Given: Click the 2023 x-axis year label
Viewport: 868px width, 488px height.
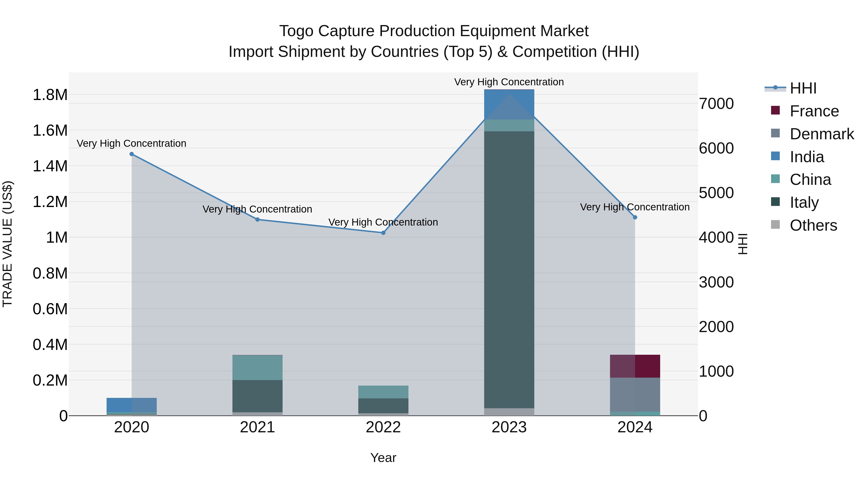Looking at the screenshot, I should click(x=509, y=427).
